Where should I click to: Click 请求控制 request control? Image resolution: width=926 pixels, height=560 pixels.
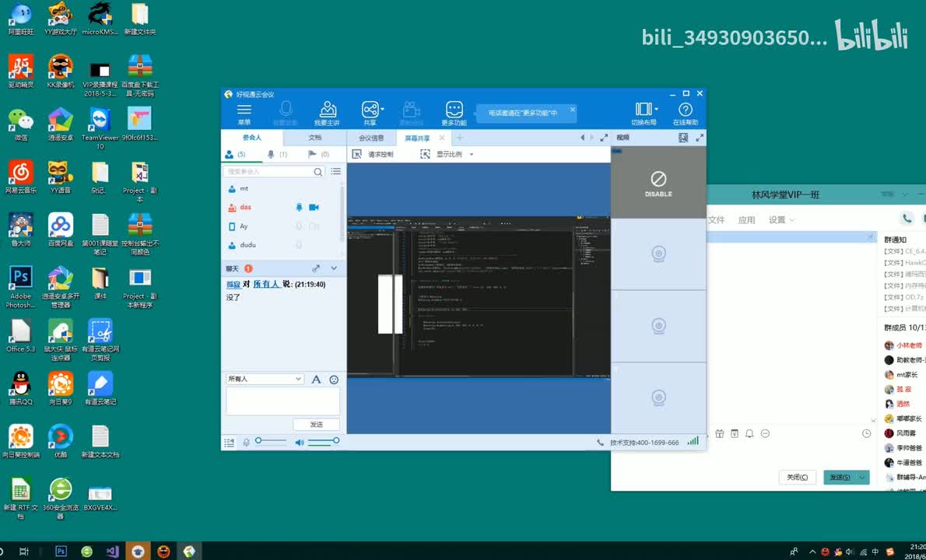pyautogui.click(x=373, y=155)
